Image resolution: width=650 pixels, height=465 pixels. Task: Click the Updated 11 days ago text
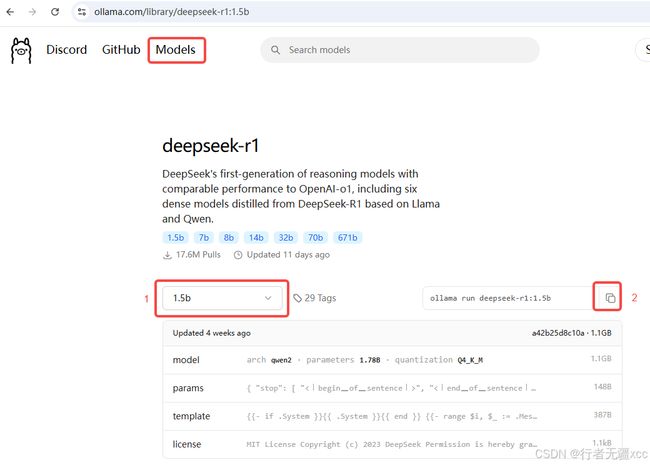click(x=288, y=254)
